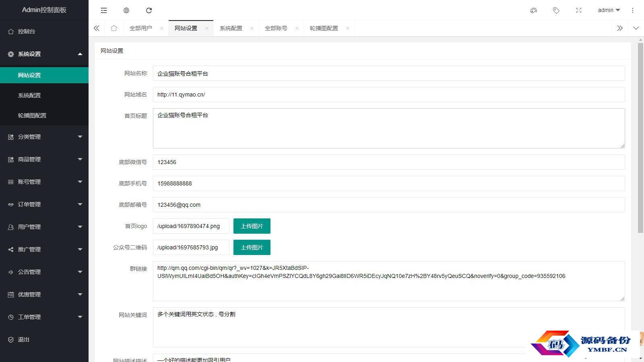Toggle fullscreen mode icon
Viewport: 644px width, 362px height.
coord(579,10)
